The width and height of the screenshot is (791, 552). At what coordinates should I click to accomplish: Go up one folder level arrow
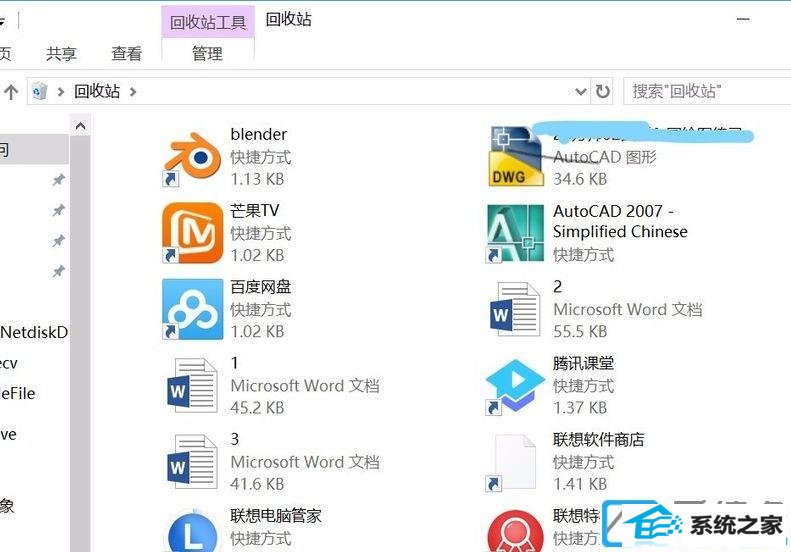11,92
